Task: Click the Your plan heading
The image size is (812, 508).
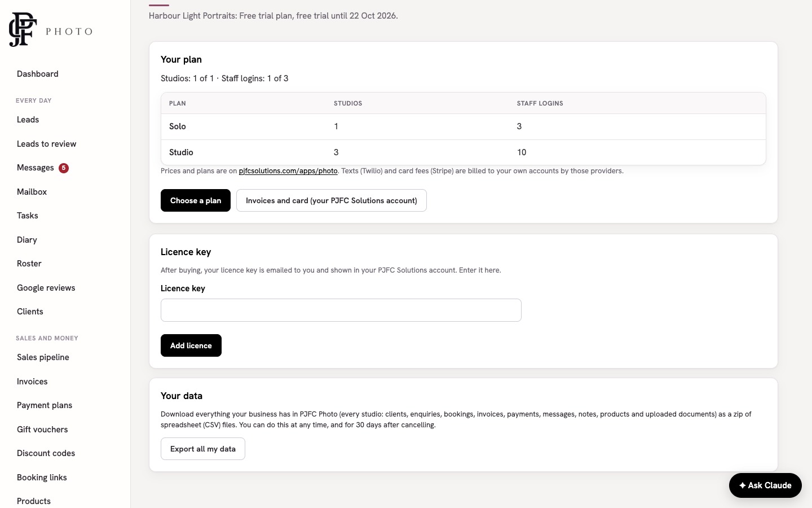Action: coord(181,59)
